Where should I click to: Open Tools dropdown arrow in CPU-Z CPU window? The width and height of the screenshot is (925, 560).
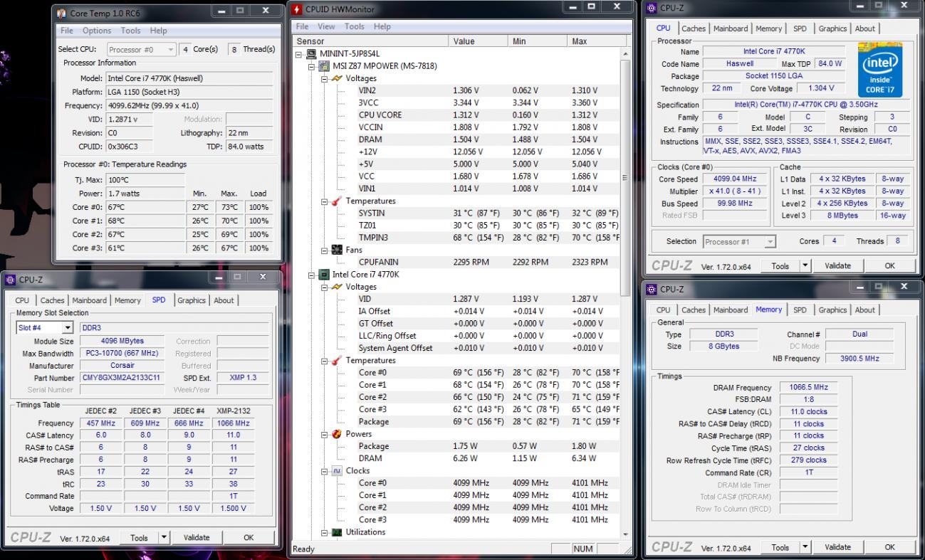(x=806, y=266)
